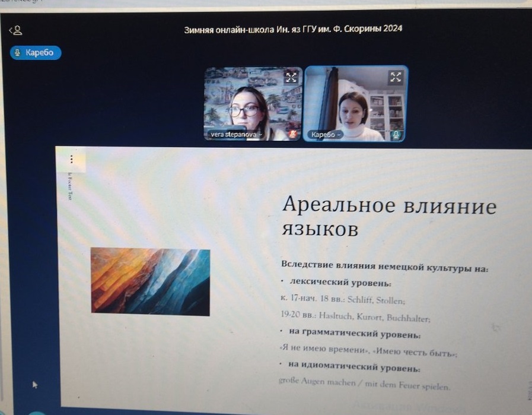Select the Каребо webcam thumbnail
This screenshot has height=415, width=532.
tap(356, 101)
